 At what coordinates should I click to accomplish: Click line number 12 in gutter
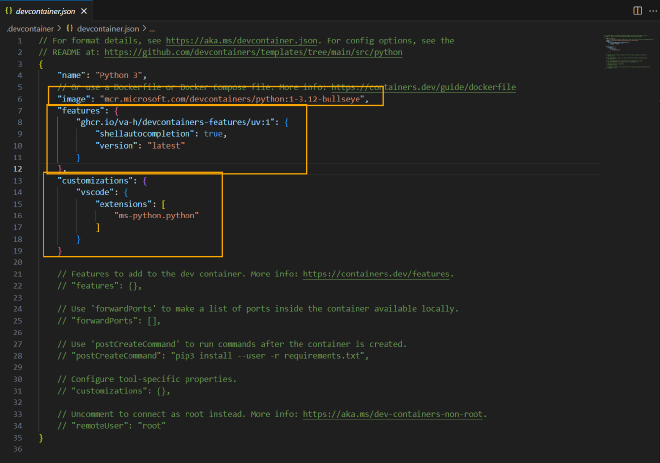(17, 169)
